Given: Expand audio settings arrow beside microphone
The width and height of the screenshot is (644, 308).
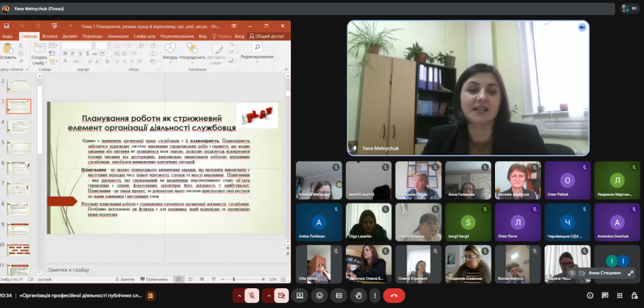Looking at the screenshot, I should tap(239, 295).
